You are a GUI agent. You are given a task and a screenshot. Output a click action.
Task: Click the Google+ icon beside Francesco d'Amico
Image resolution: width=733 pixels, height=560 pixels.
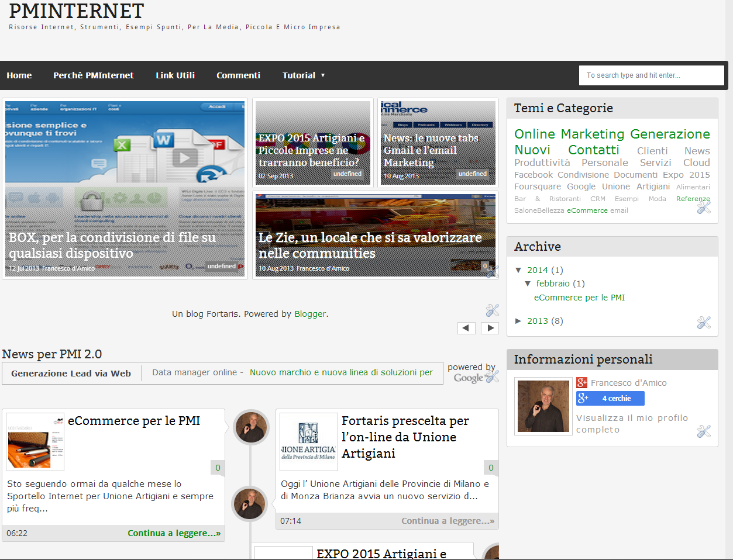coord(581,383)
